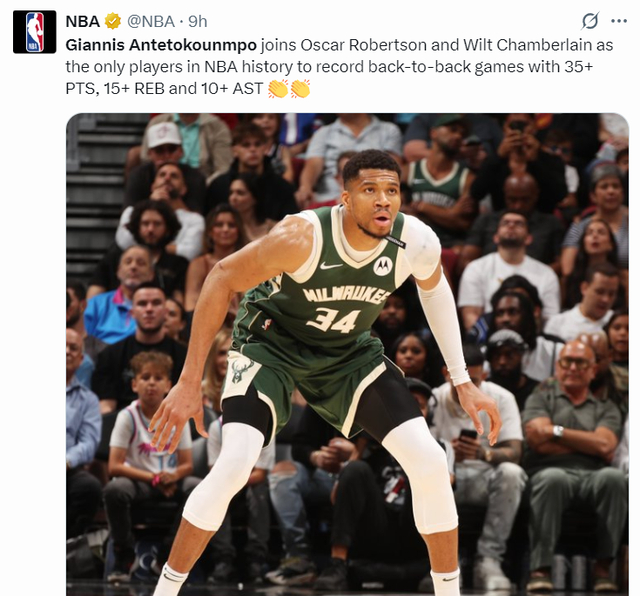
Task: Open the @NBA handle link
Action: click(151, 21)
